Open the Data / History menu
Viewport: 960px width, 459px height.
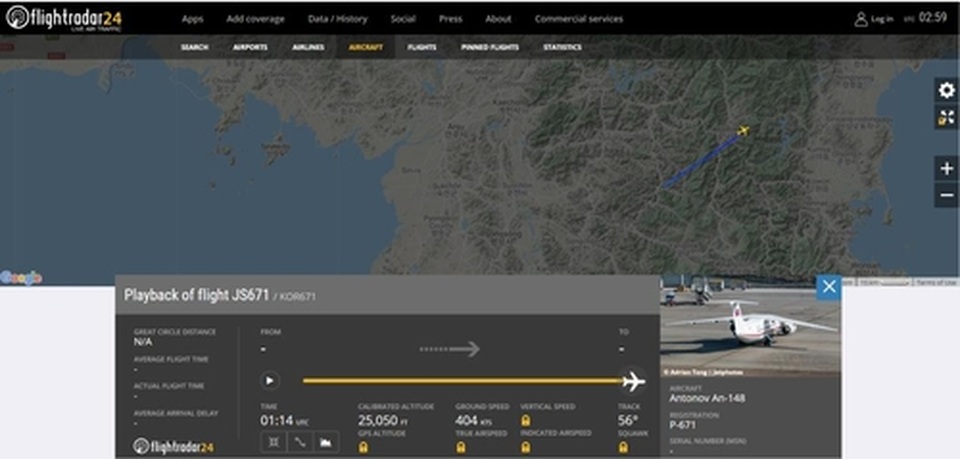point(337,19)
